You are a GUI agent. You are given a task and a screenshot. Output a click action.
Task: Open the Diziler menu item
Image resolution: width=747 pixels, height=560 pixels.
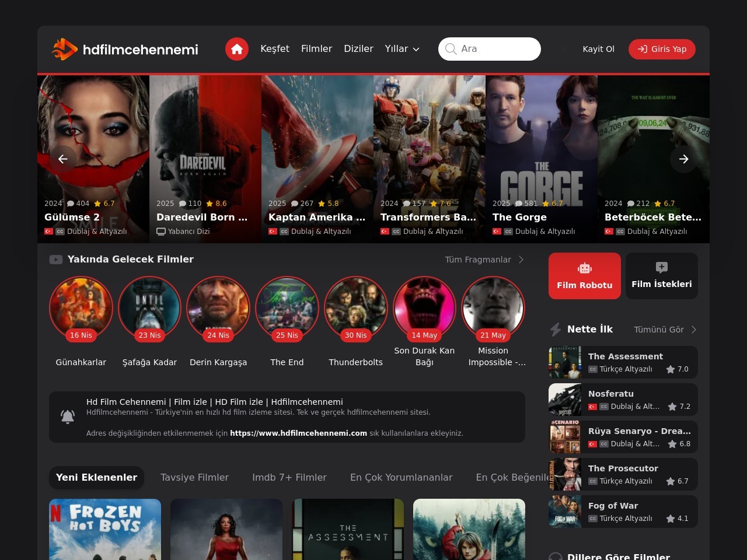point(358,49)
